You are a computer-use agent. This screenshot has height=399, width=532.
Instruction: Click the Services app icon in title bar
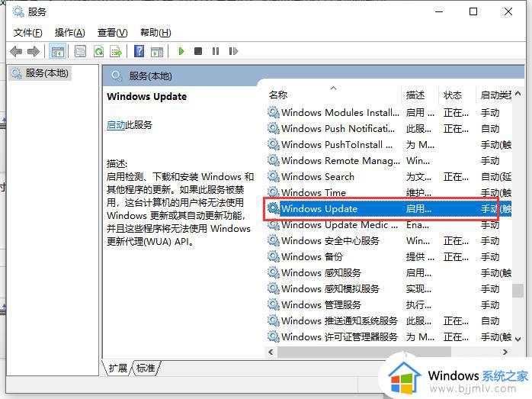[x=18, y=12]
